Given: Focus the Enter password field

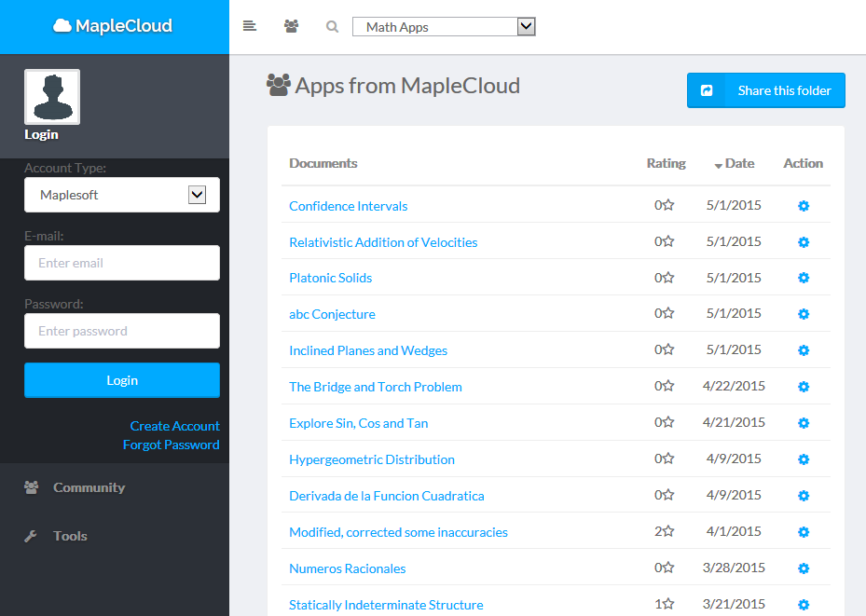Looking at the screenshot, I should click(x=122, y=331).
